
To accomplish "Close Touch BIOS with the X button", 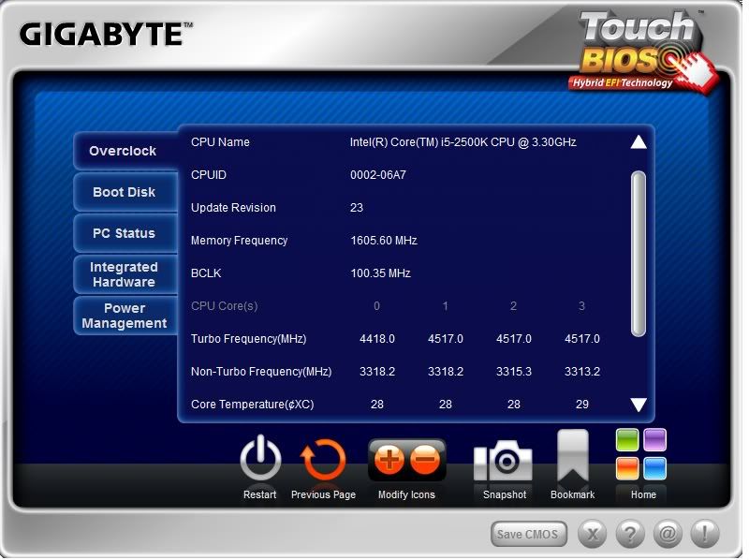I will coord(593,534).
